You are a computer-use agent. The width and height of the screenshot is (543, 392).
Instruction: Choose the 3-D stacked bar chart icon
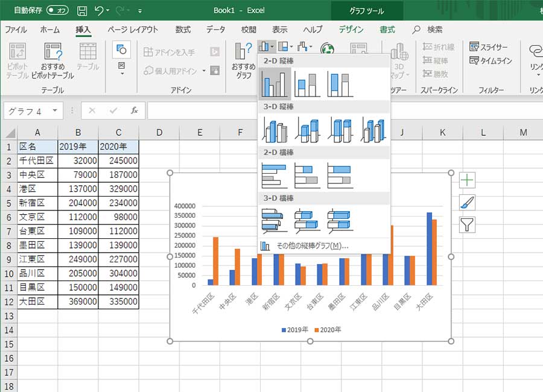point(306,220)
